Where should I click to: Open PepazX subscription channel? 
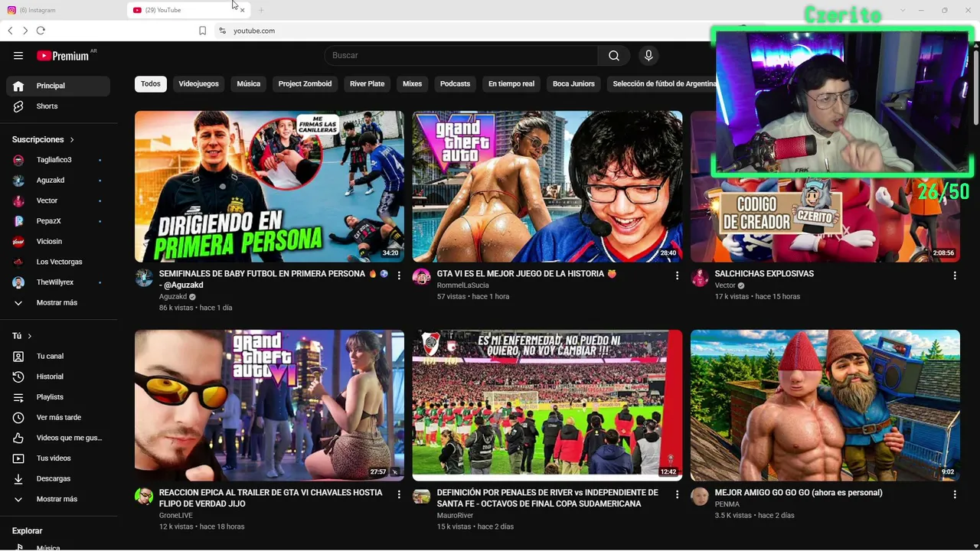point(58,221)
